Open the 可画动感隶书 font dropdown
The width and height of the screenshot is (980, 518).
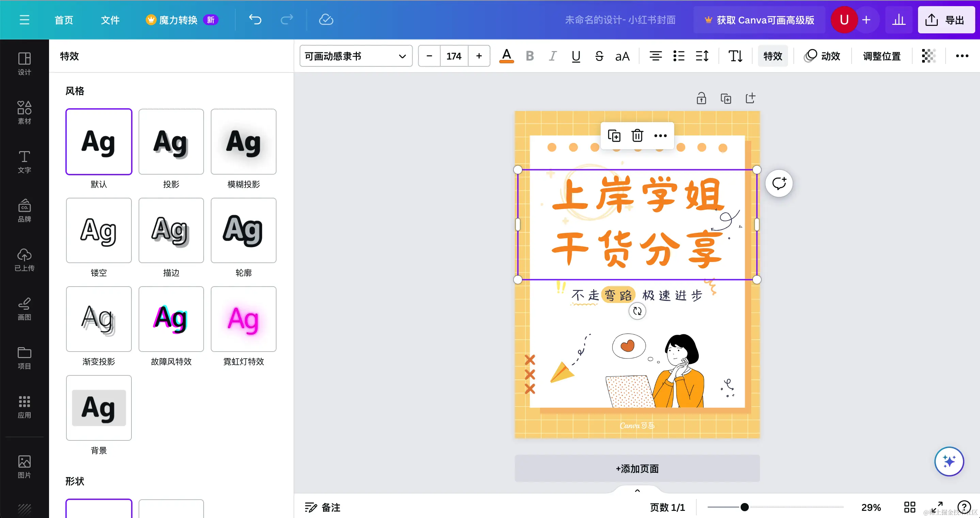point(355,56)
